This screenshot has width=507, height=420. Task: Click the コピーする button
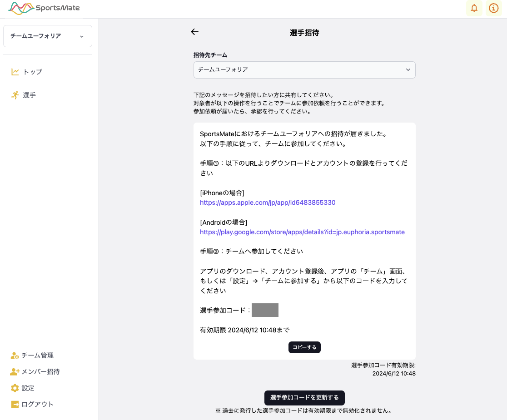(x=304, y=347)
